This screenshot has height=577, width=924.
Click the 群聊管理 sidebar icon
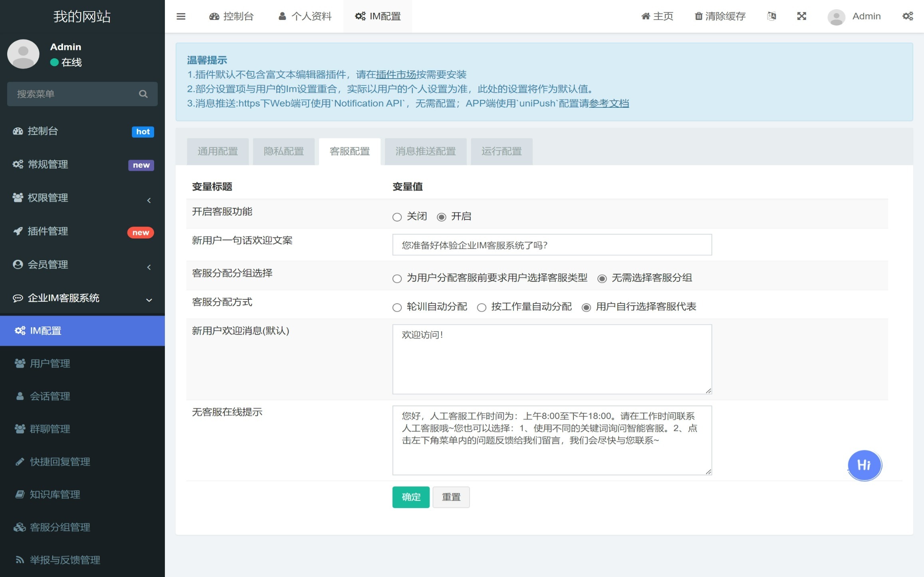pos(19,429)
